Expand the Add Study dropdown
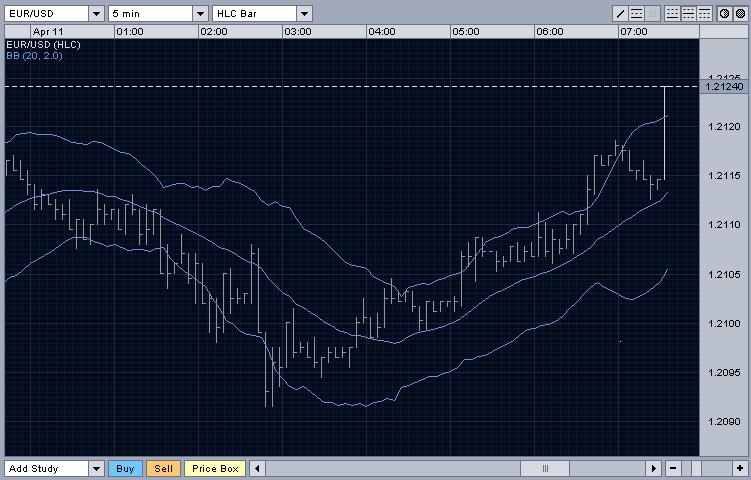Image resolution: width=751 pixels, height=480 pixels. point(96,468)
